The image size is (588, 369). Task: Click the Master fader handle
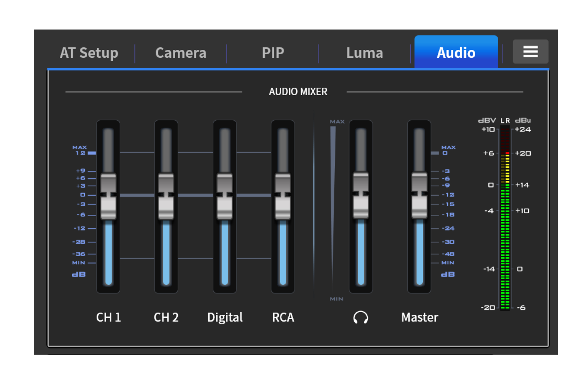(x=419, y=195)
